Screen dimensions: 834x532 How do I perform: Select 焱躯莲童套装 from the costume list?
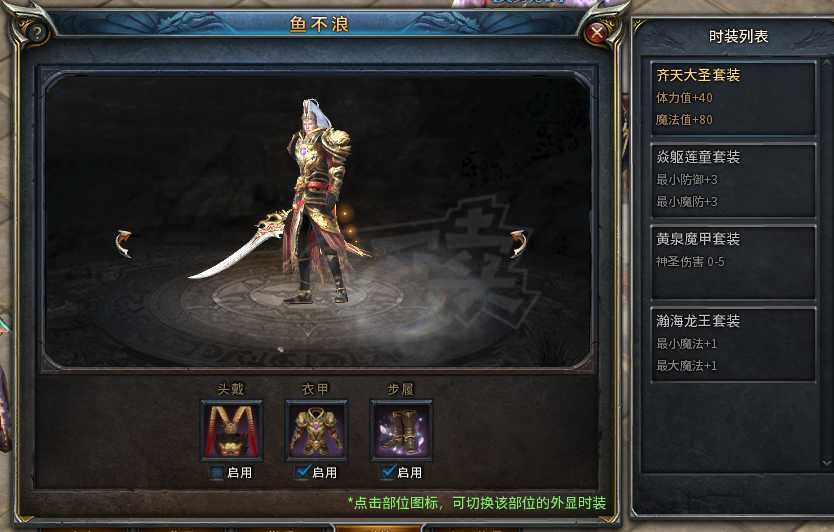(x=733, y=180)
